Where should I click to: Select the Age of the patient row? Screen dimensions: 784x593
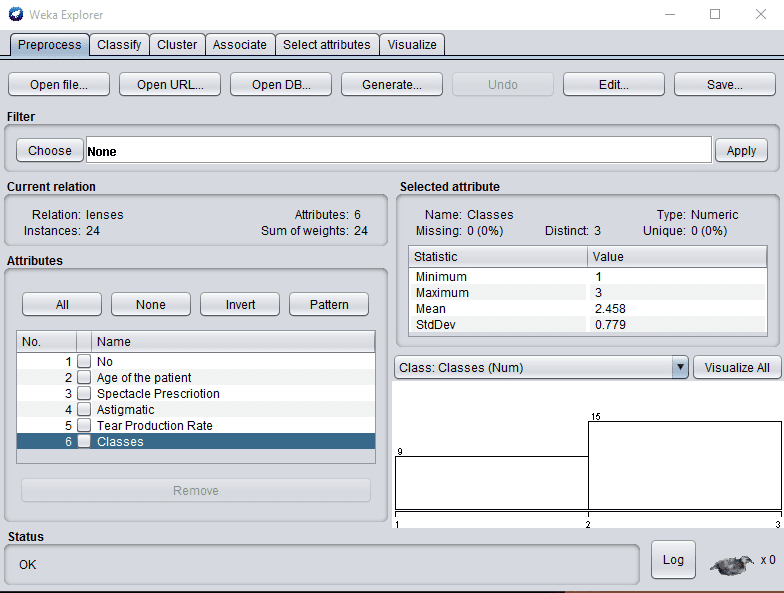coord(196,377)
